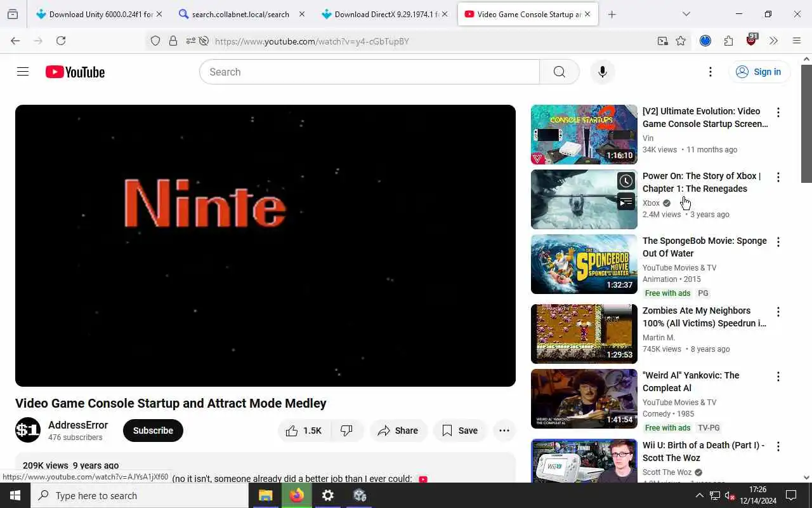
Task: Open Settings gear in taskbar
Action: [328, 495]
